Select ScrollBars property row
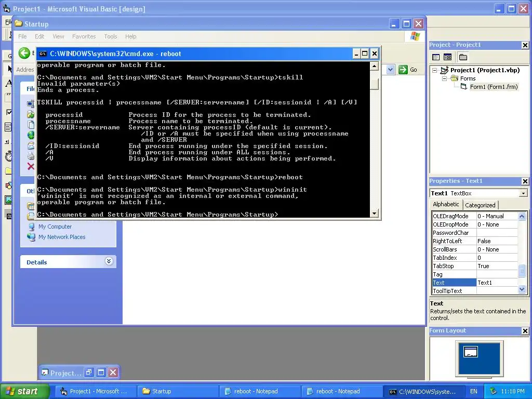This screenshot has height=399, width=532. [x=475, y=249]
